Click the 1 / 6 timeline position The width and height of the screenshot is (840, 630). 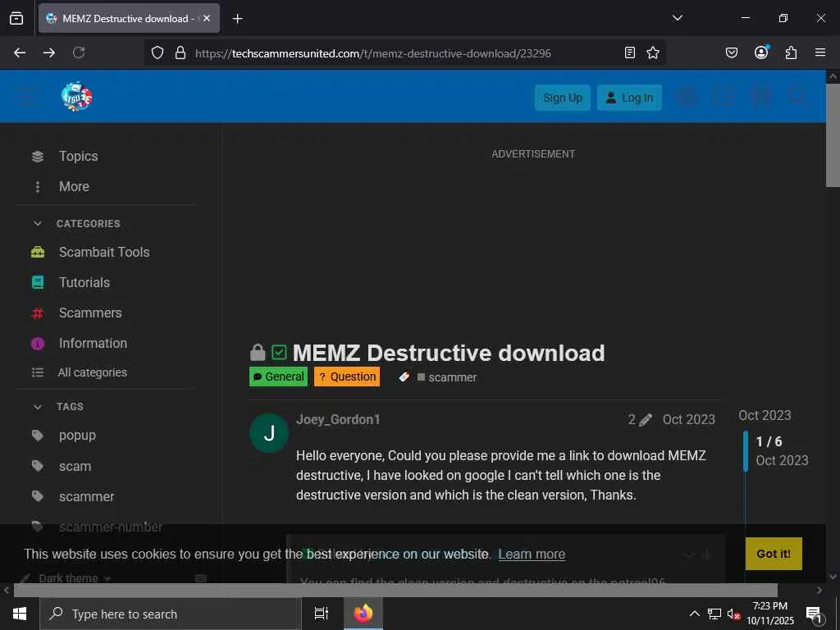(x=769, y=441)
